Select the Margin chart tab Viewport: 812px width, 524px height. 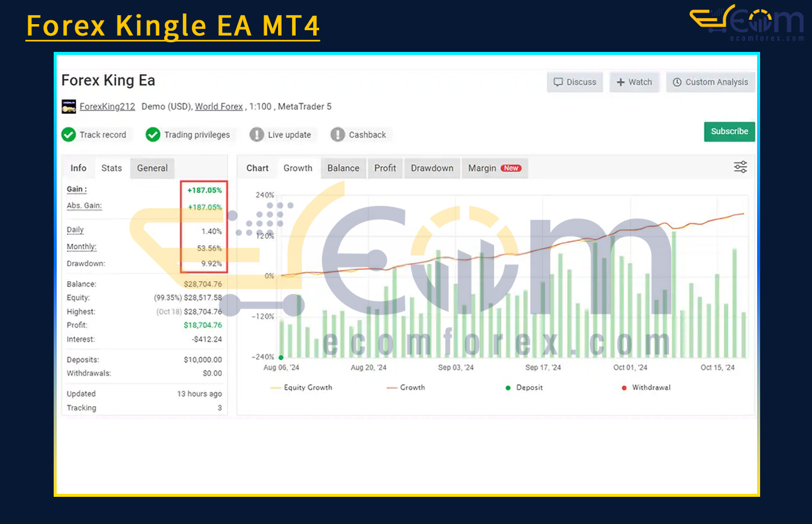tap(495, 168)
